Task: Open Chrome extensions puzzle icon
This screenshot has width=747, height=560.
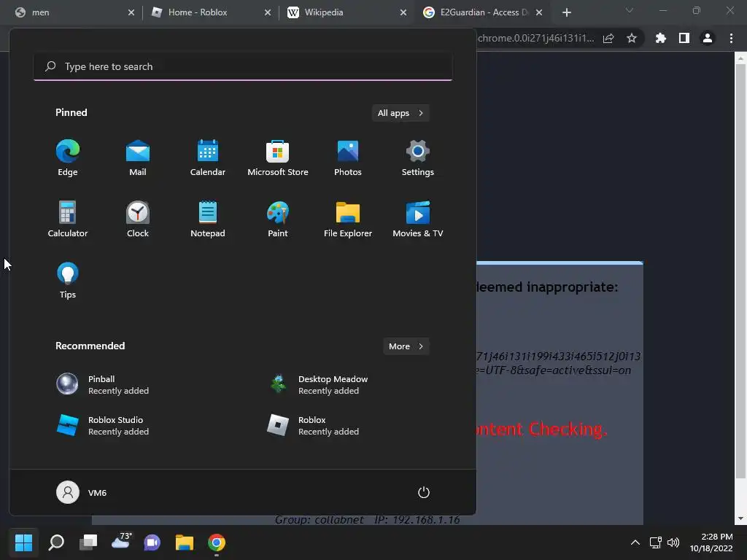Action: [x=660, y=38]
